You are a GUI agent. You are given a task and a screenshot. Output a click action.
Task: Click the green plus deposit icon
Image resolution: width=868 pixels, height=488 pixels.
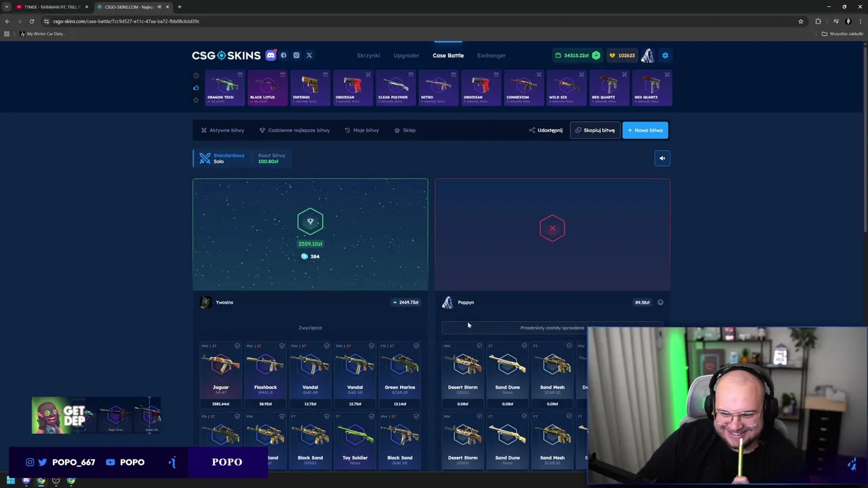[596, 56]
